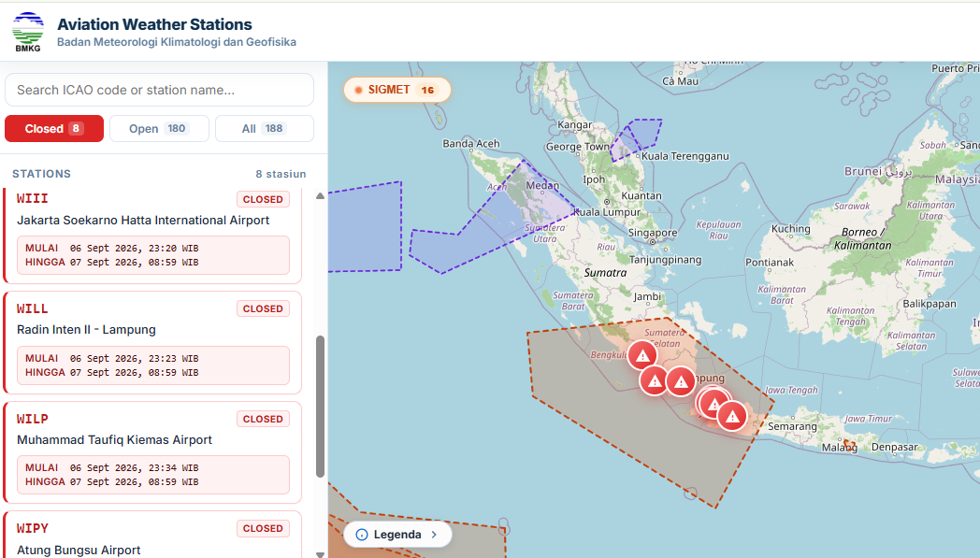Focus the ICAO code search field

pyautogui.click(x=159, y=90)
